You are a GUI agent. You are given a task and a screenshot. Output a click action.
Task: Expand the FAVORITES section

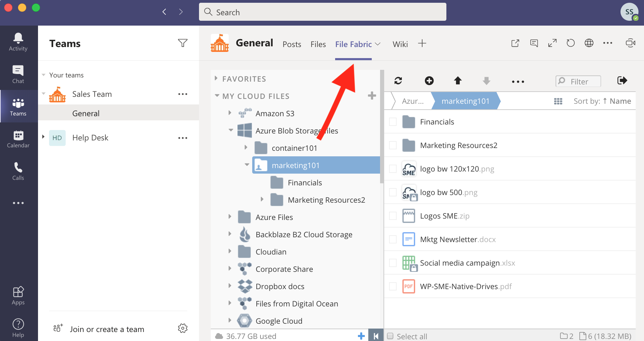pos(216,79)
